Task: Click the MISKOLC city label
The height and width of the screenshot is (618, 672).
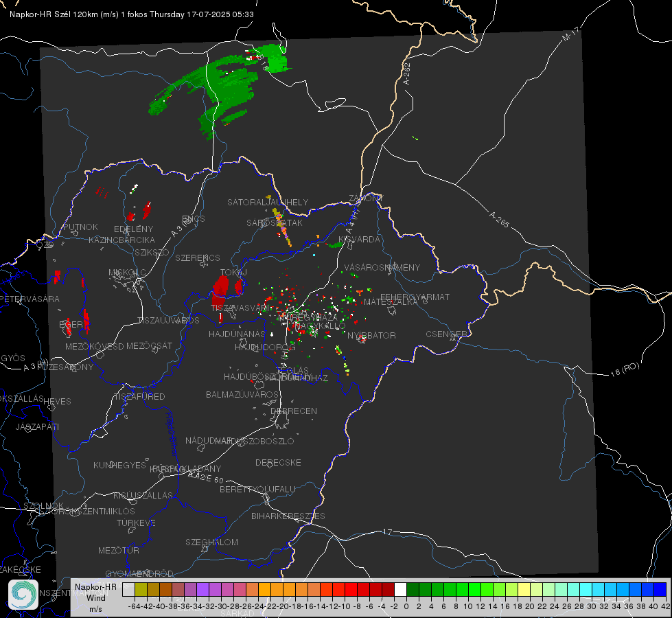Action: [127, 273]
